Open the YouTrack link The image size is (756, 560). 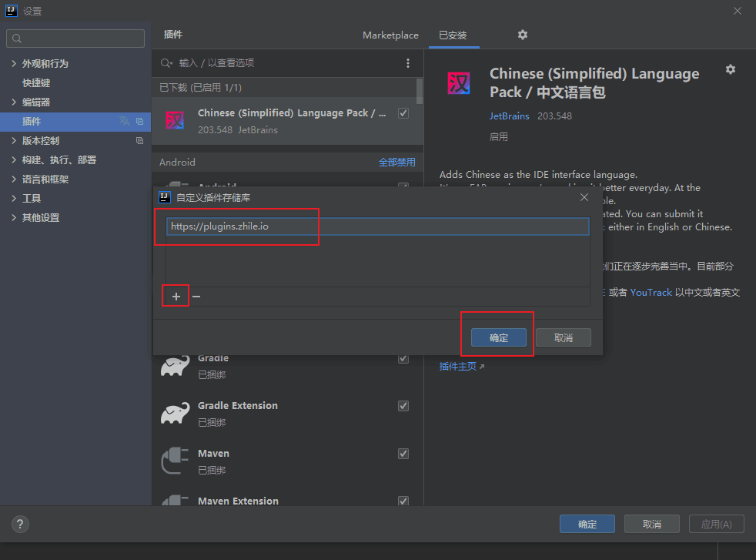(x=651, y=292)
